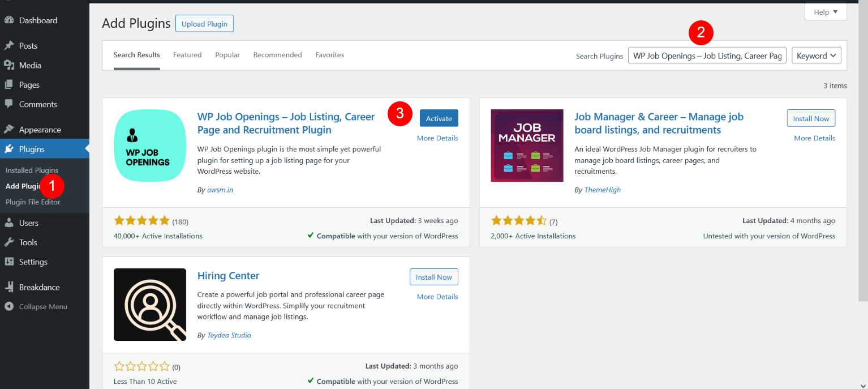This screenshot has width=868, height=389.
Task: Focus the Search Plugins input field
Action: point(707,55)
